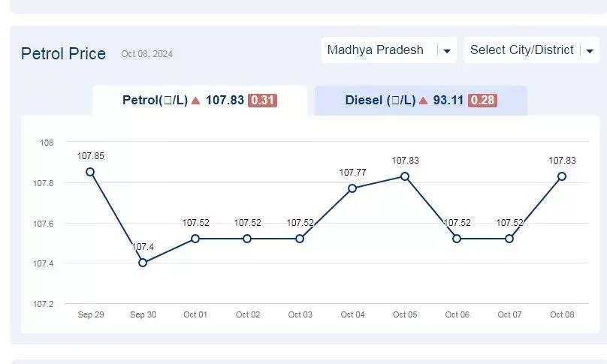Select the Oct 04 data point at 107.77
Image resolution: width=607 pixels, height=364 pixels.
(352, 188)
